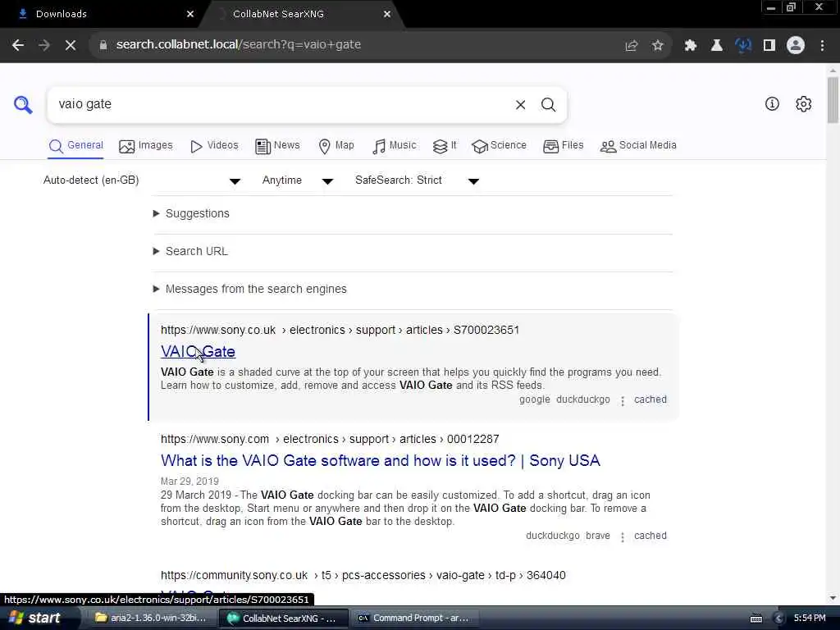
Task: Open the blue download extension icon
Action: click(x=743, y=46)
